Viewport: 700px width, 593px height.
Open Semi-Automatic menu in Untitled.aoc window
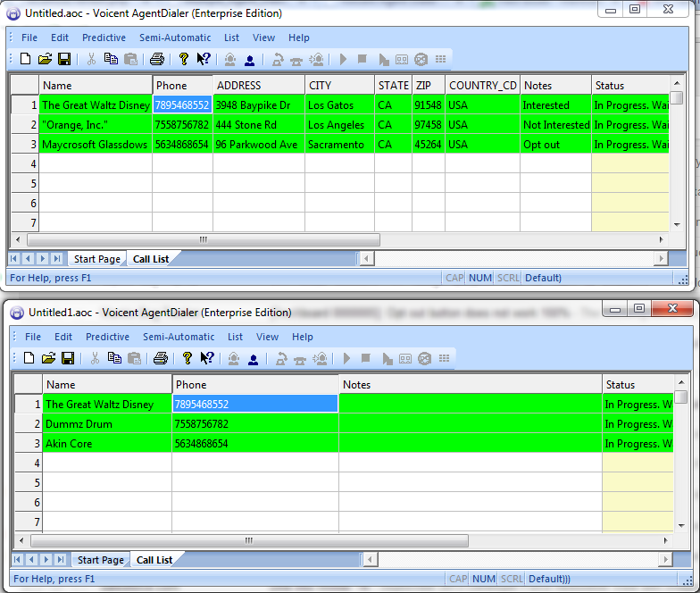coord(175,38)
